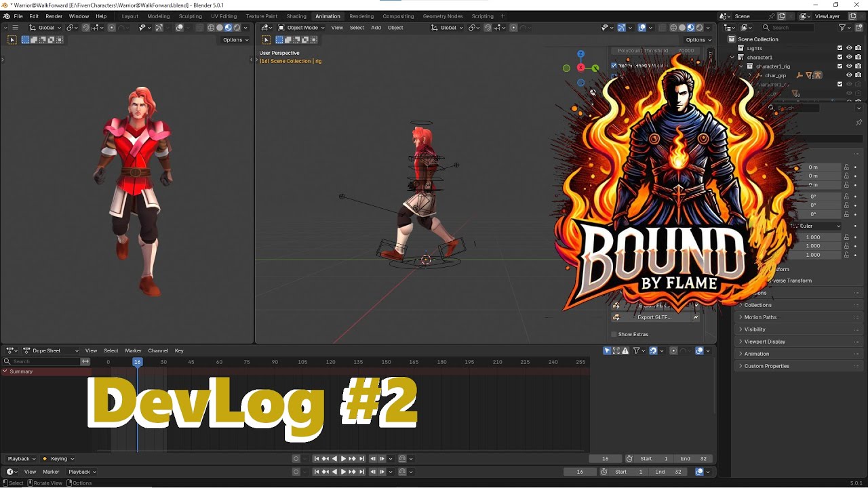Image resolution: width=868 pixels, height=488 pixels.
Task: Set left viewport to rendered shading
Action: pyautogui.click(x=237, y=28)
